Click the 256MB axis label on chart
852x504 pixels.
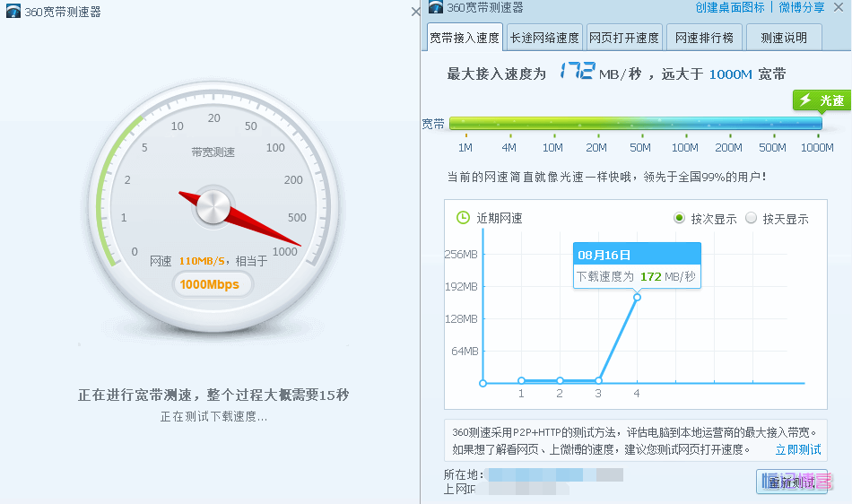click(461, 254)
